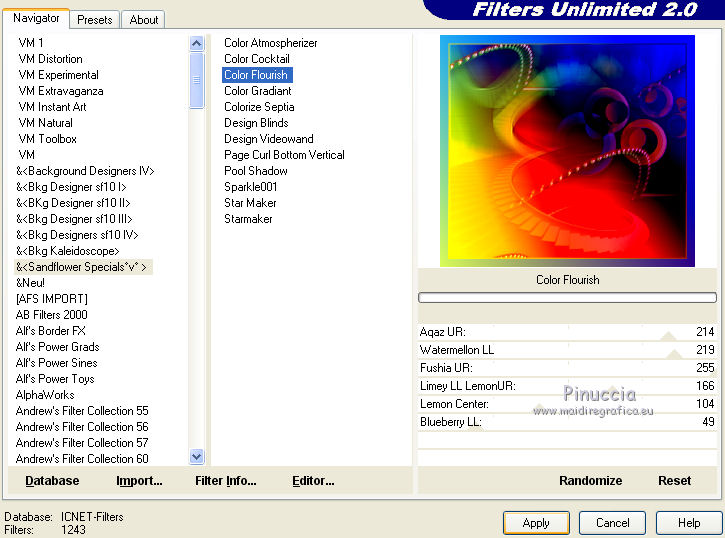Select the AlphaWorks category
Screen dimensions: 725x538
[x=45, y=395]
